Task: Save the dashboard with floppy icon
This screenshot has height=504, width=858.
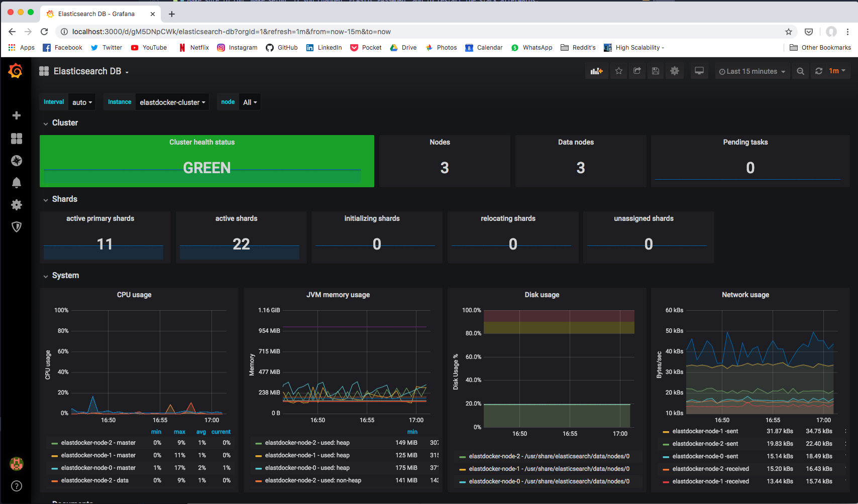Action: pos(656,71)
